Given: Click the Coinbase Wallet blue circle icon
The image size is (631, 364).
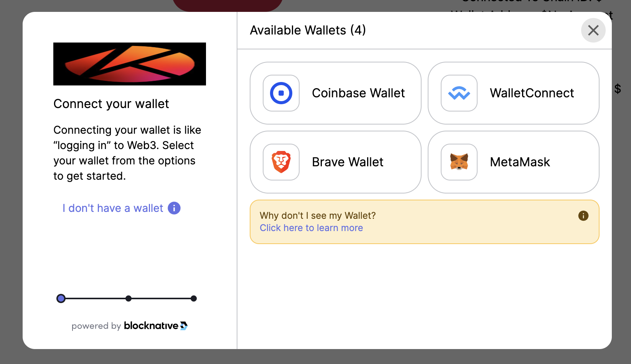Looking at the screenshot, I should [x=281, y=93].
